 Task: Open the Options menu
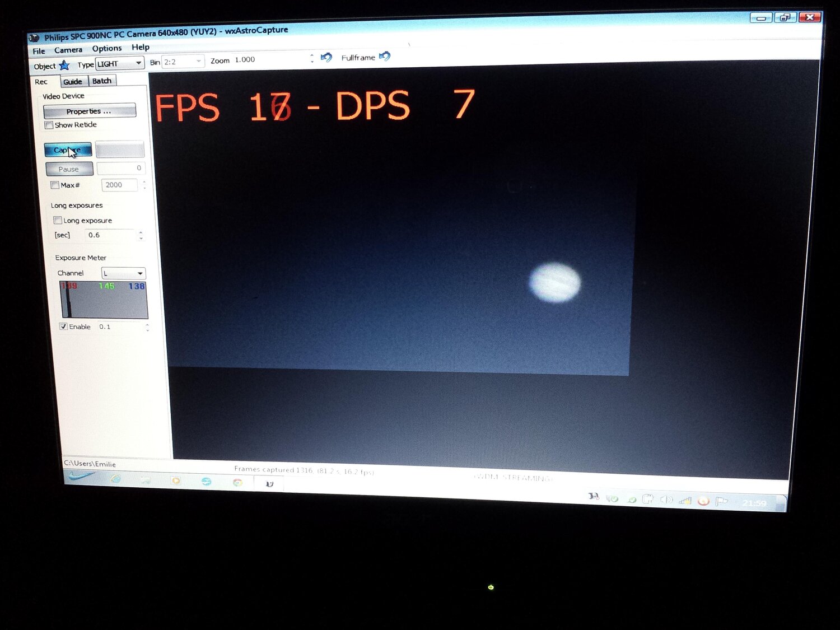(x=107, y=48)
